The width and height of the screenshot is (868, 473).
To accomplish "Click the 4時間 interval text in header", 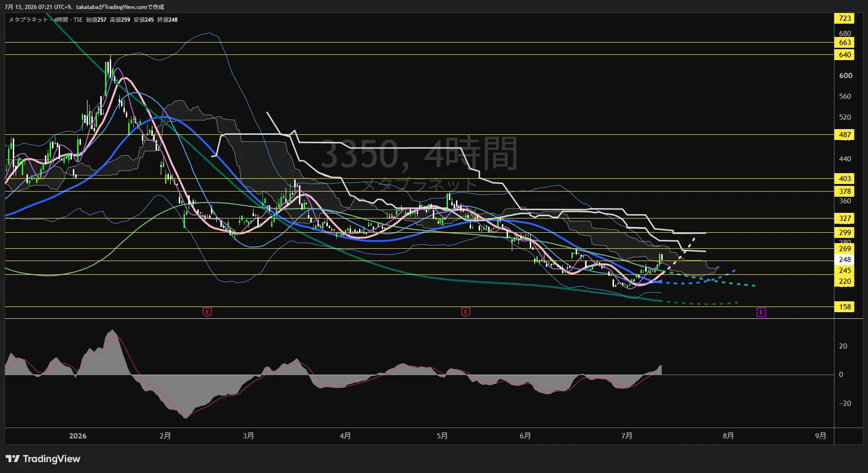I will (x=61, y=20).
